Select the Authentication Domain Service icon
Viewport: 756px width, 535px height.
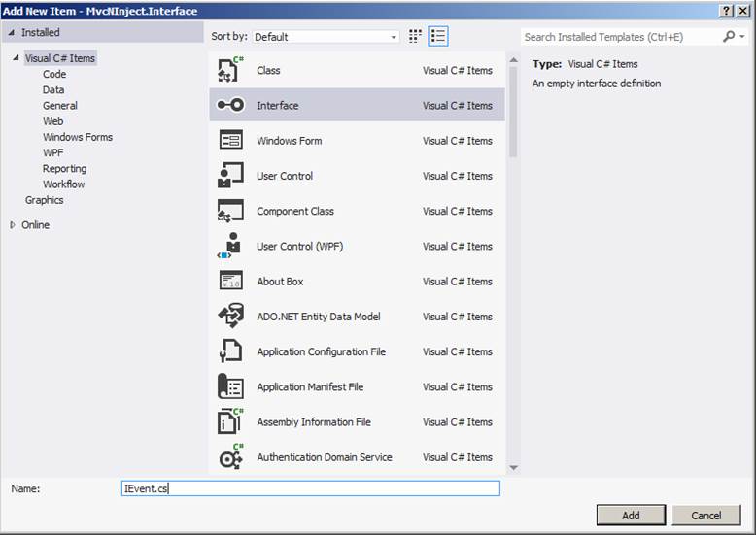[x=231, y=456]
